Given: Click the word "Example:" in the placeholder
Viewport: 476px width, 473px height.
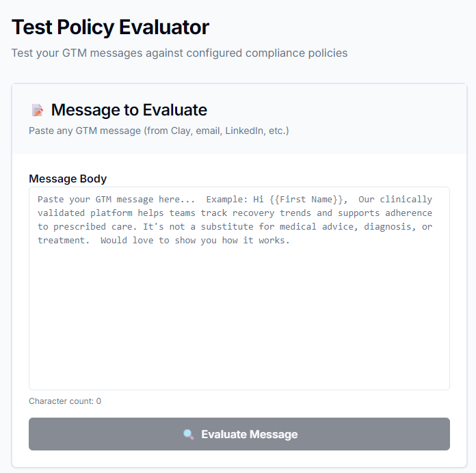Looking at the screenshot, I should (229, 200).
